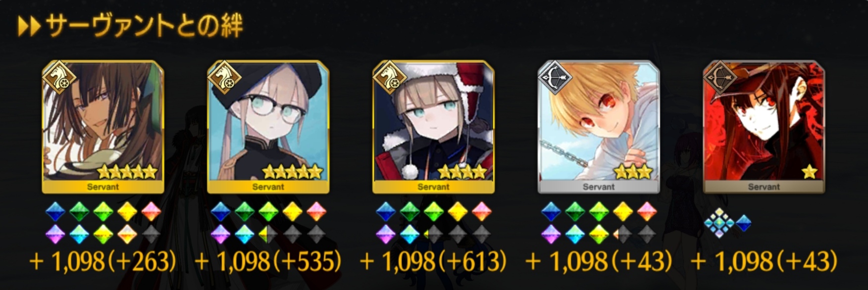Click the +1,098(+535) bond points text
Viewport: 868px width, 290px height.
(268, 261)
